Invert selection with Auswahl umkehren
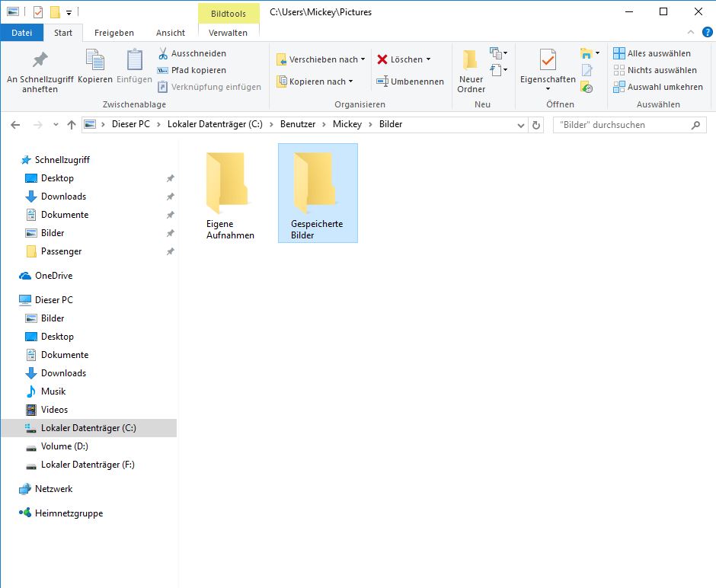Image resolution: width=716 pixels, height=588 pixels. (658, 87)
